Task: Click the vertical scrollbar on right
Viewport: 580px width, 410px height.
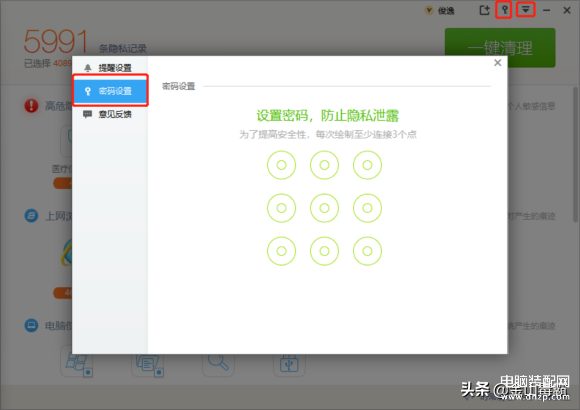Action: click(575, 155)
